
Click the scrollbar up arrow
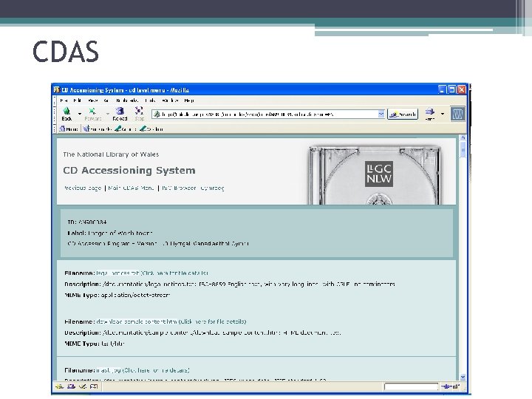[463, 138]
